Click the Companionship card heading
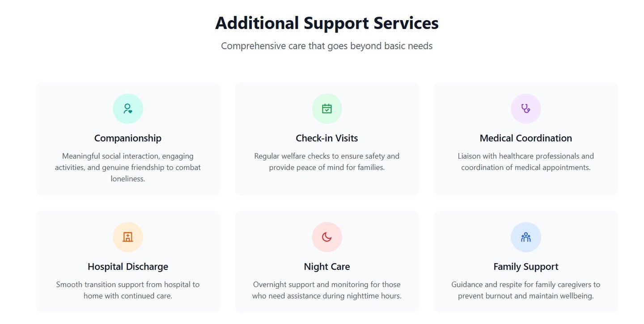This screenshot has width=644, height=324. pos(128,138)
